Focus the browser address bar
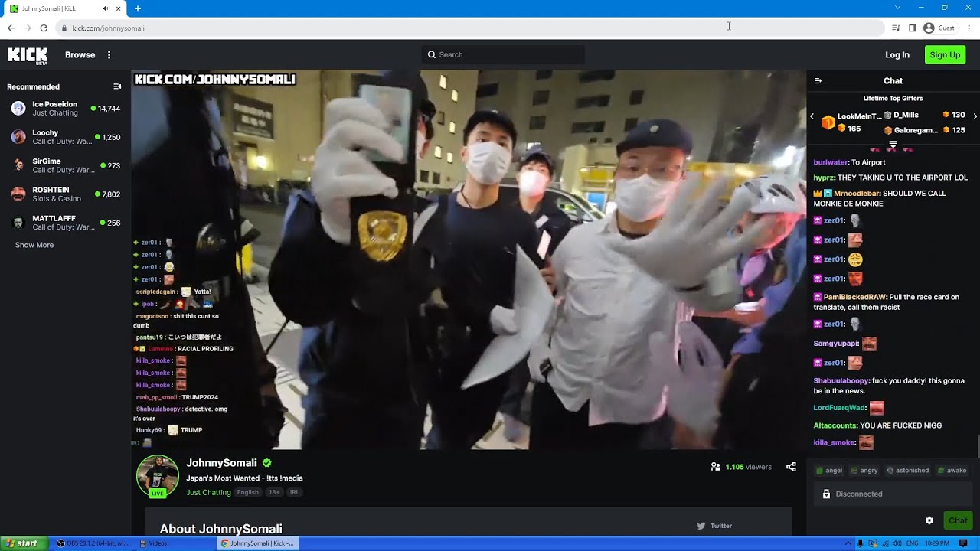The width and height of the screenshot is (980, 551). pos(470,28)
